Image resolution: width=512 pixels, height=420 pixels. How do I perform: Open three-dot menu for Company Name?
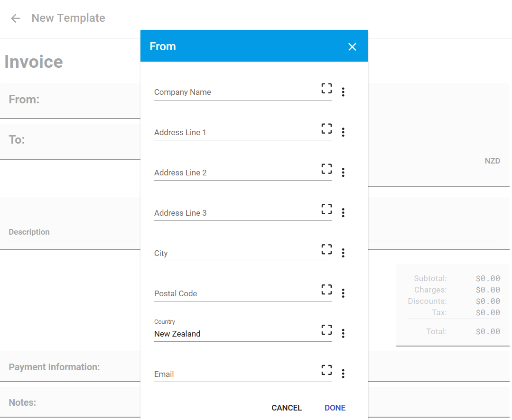pos(343,92)
